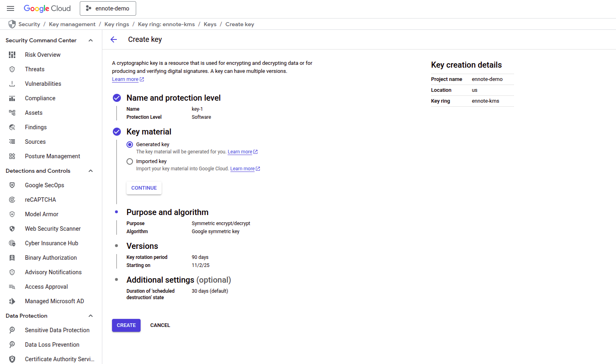
Task: Click the CREATE button
Action: click(126, 325)
